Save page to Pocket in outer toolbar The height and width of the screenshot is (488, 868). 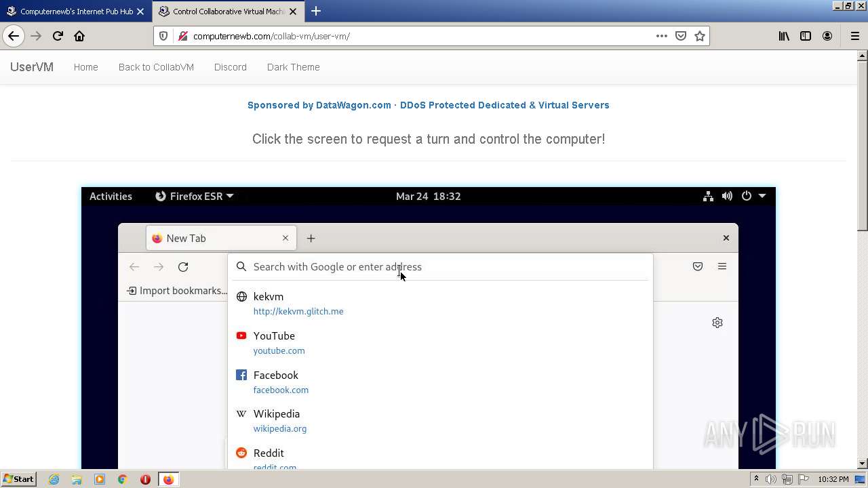(681, 36)
